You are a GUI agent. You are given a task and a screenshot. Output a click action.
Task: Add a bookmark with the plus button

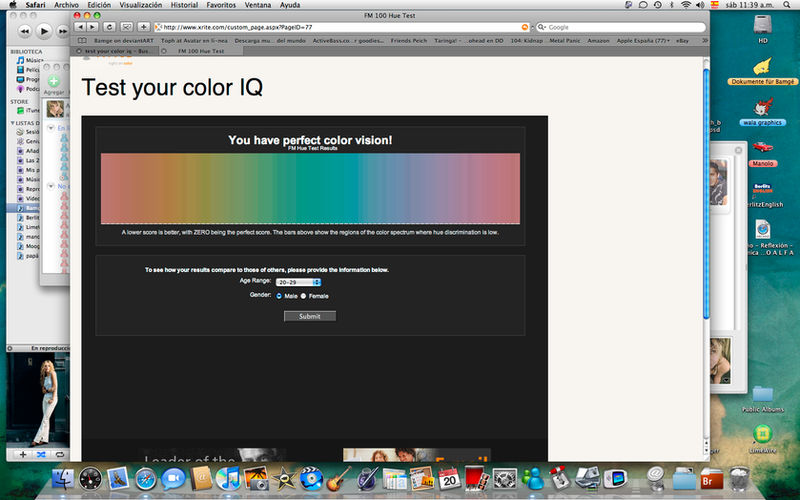[144, 27]
